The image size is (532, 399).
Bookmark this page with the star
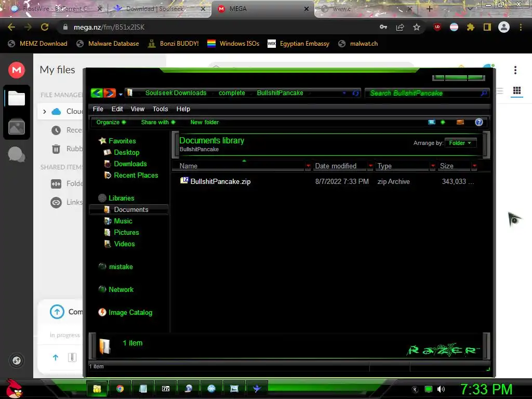tap(417, 27)
